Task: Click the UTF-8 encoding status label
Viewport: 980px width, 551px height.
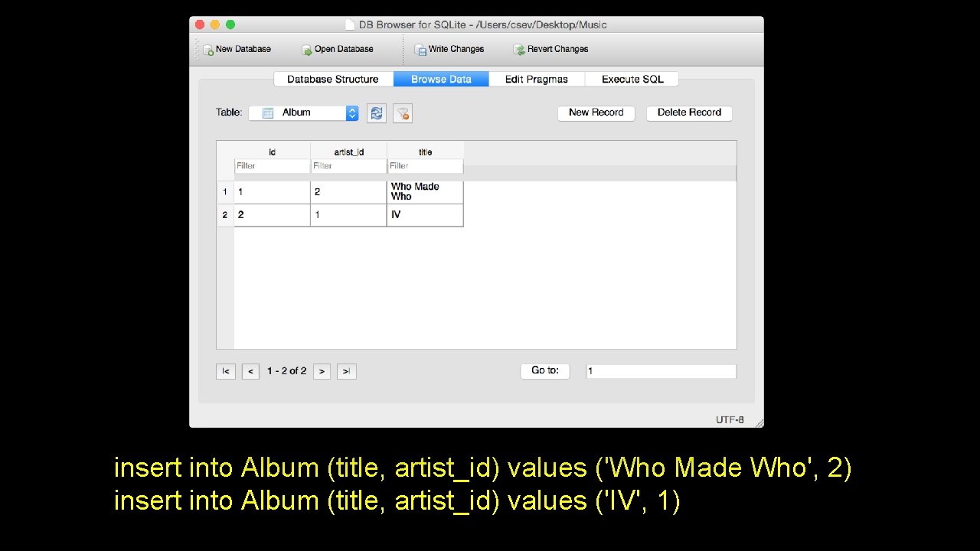Action: click(730, 419)
